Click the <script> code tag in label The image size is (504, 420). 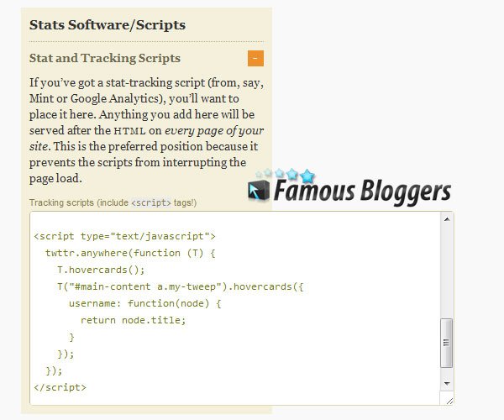point(152,203)
